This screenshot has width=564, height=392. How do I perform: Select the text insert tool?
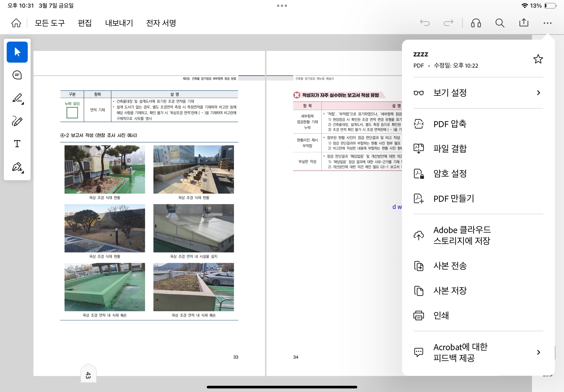point(17,144)
